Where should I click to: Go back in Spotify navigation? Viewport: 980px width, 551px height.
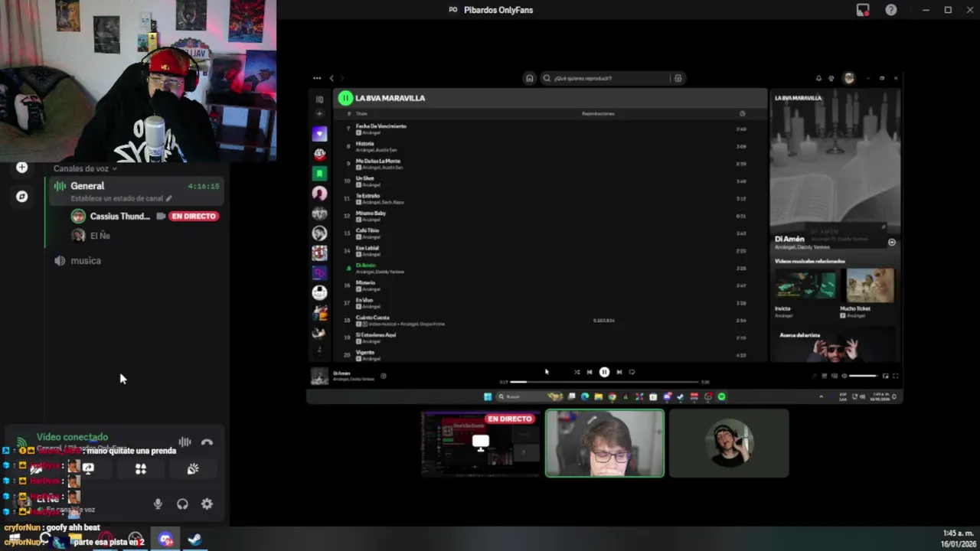[332, 78]
